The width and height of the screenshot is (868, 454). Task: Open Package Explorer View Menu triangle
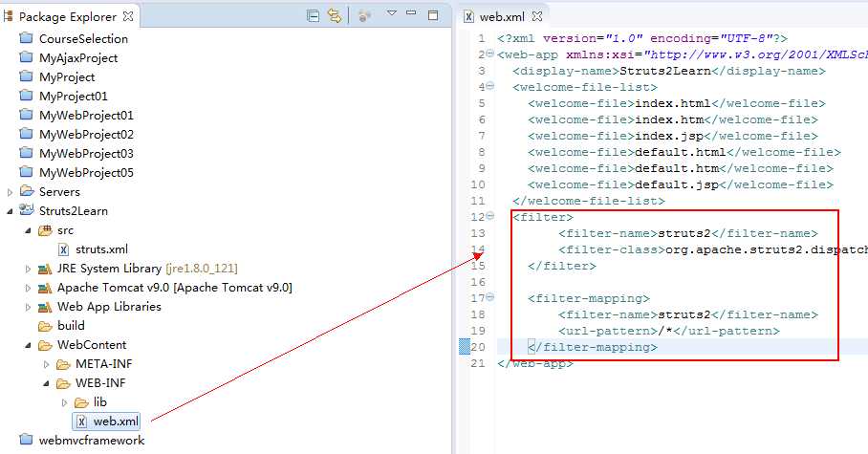391,12
